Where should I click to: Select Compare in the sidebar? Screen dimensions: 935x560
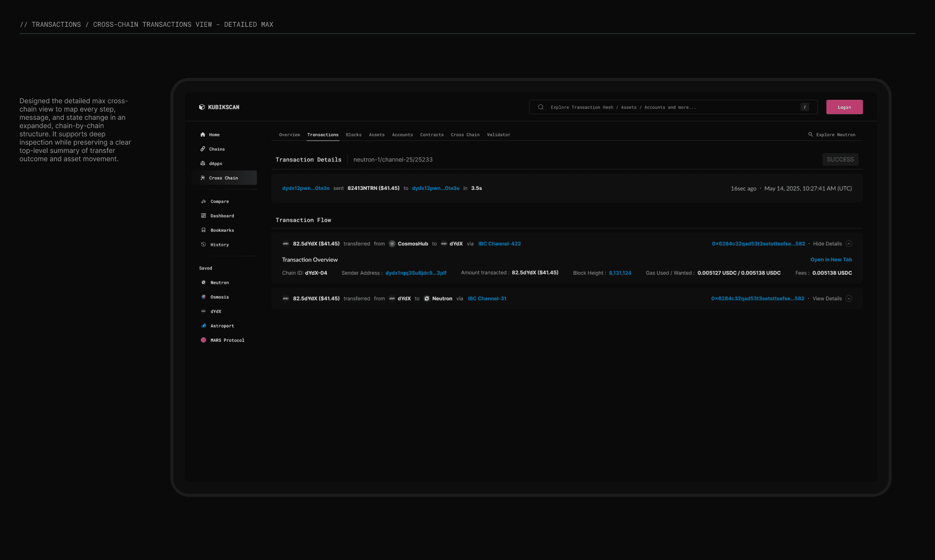[219, 202]
